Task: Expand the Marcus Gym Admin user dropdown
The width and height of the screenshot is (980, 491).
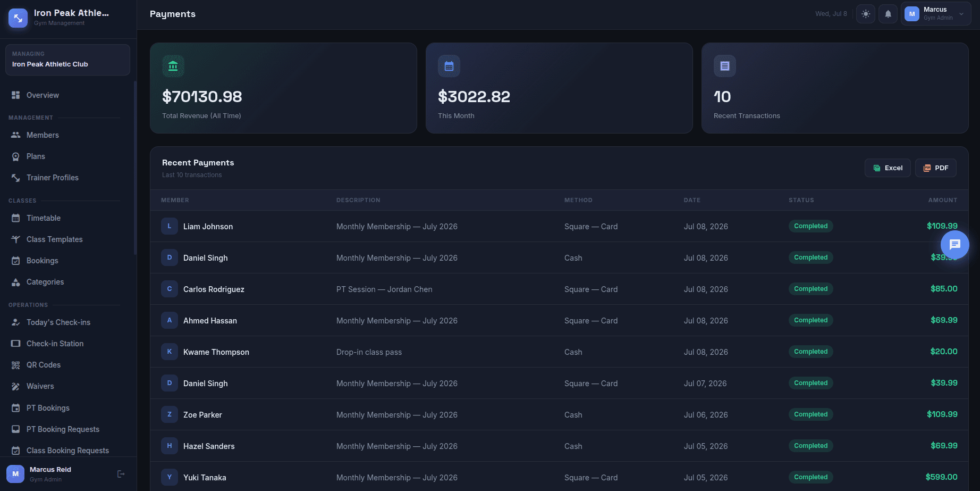Action: [936, 14]
